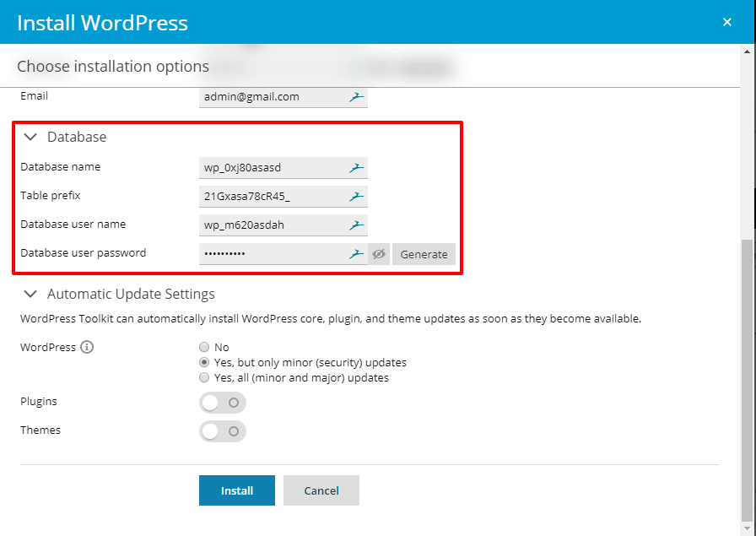
Task: Click inside the Email input field
Action: tap(283, 97)
